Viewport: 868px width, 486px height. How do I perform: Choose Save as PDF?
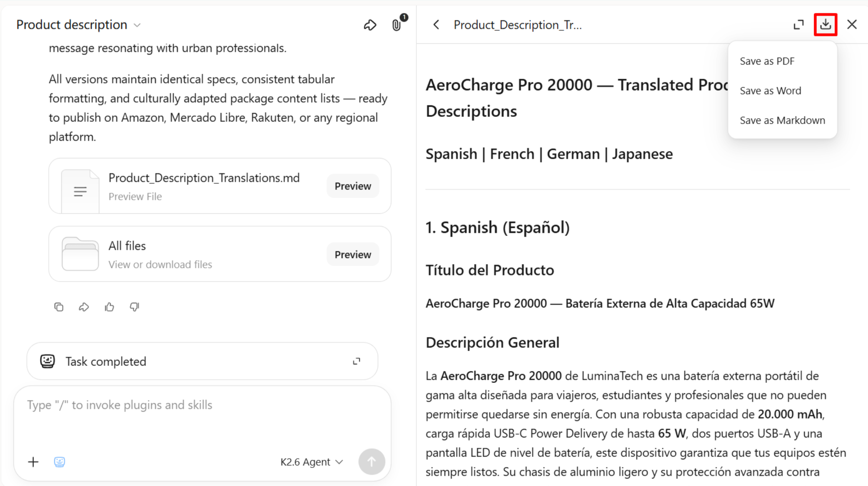coord(783,61)
